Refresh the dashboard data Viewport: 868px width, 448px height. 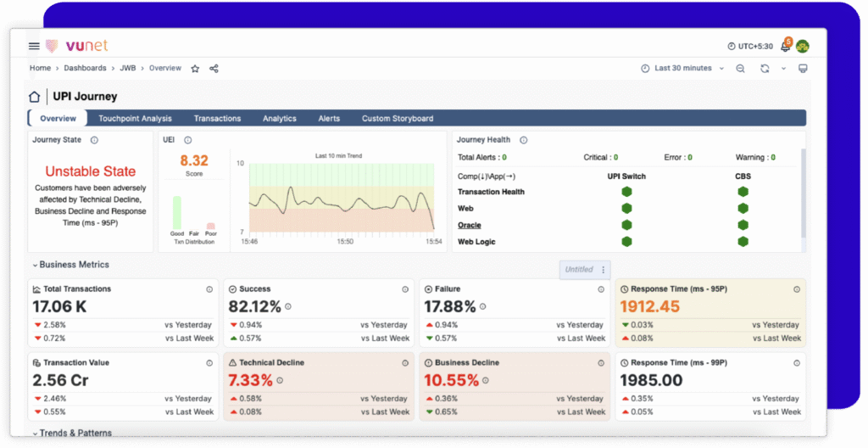pyautogui.click(x=765, y=69)
